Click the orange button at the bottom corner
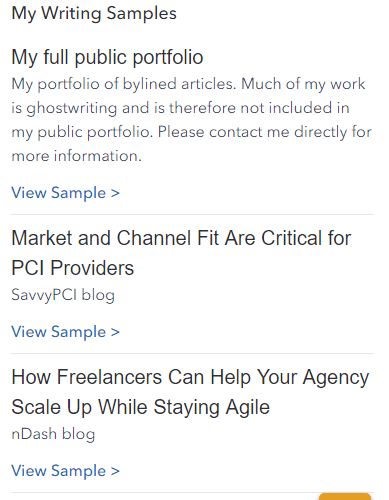 point(345,496)
